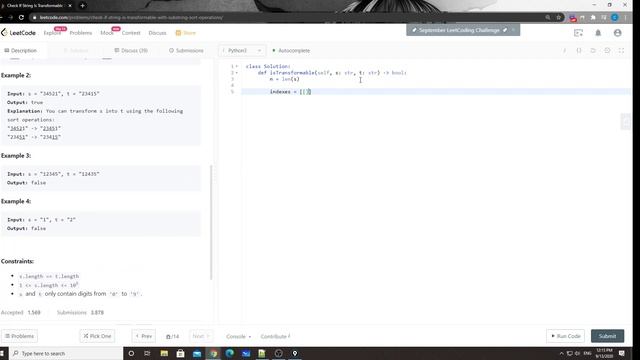Toggle the Autocomplete option
Viewport: 640px width, 360px height.
tap(291, 51)
